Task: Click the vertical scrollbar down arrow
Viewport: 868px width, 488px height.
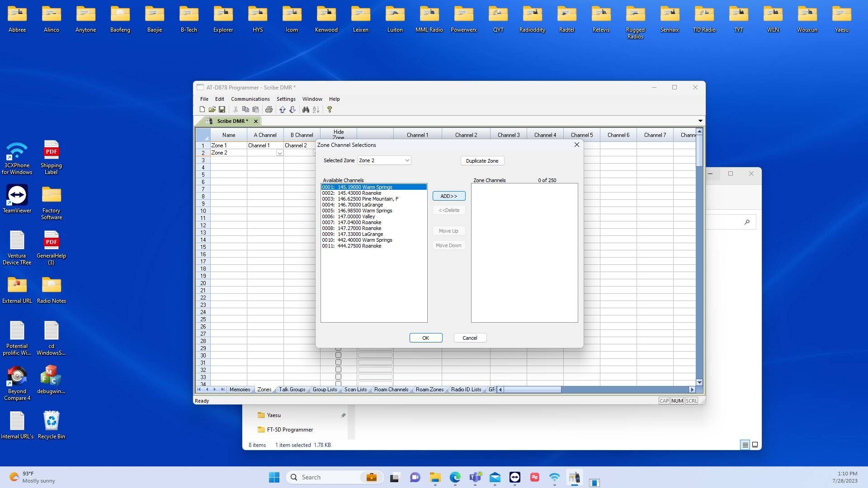Action: click(699, 382)
